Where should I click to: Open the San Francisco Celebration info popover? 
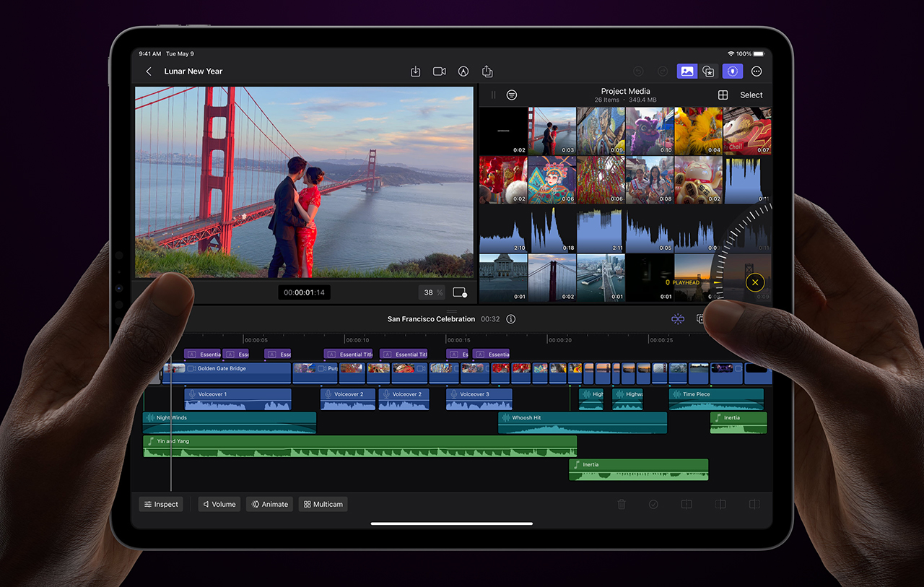point(510,318)
